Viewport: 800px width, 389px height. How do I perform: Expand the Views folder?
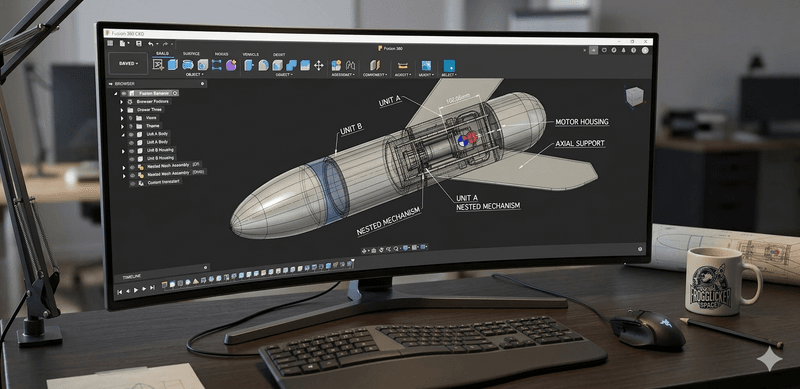click(x=122, y=118)
